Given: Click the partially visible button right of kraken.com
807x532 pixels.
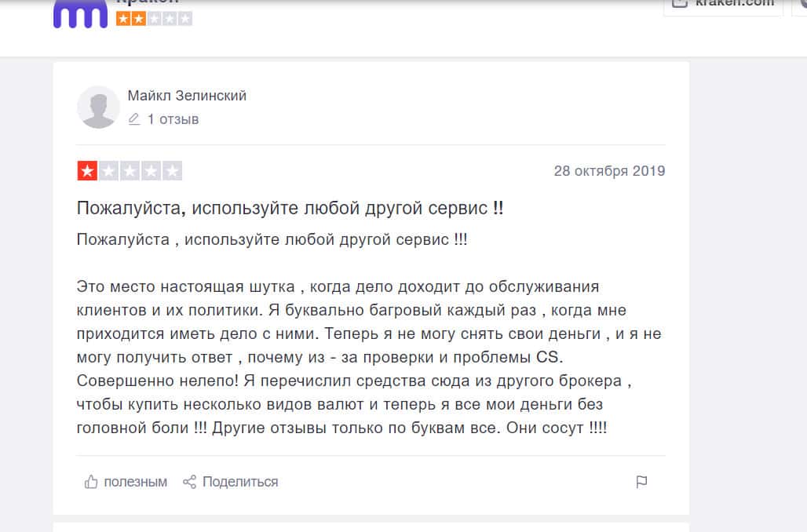Looking at the screenshot, I should [x=801, y=6].
